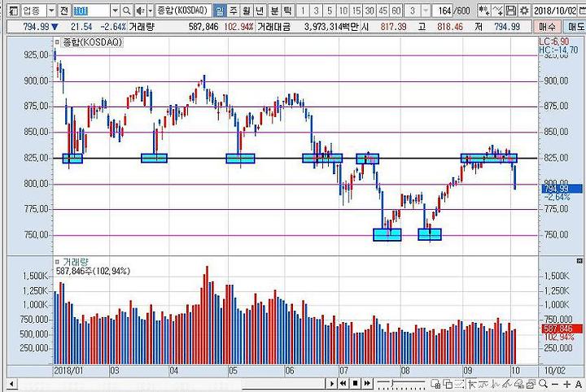Choose the 3 interval button
Image resolution: width=586 pixels, height=392 pixels.
click(x=316, y=11)
